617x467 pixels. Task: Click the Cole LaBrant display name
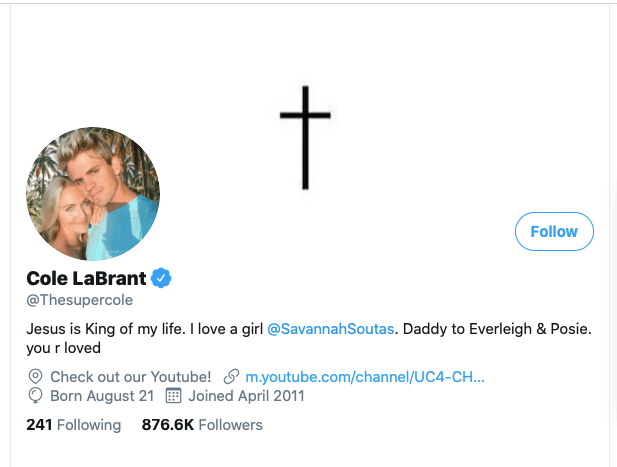(86, 277)
